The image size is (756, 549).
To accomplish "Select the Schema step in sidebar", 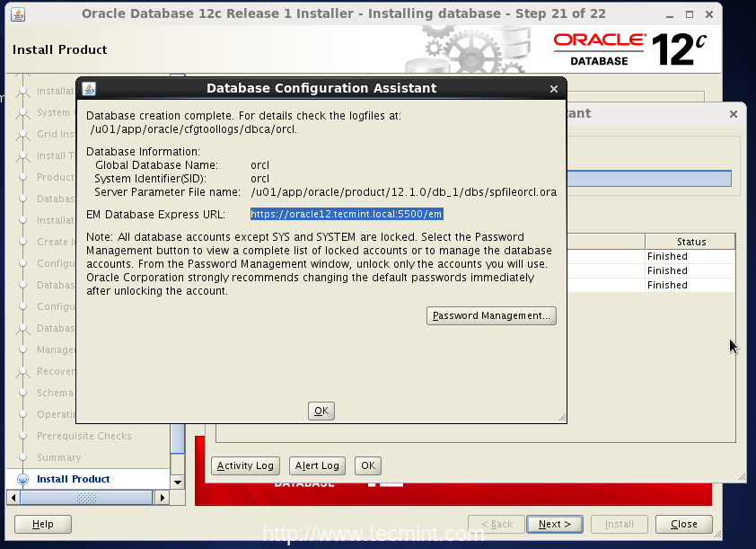I will coord(56,393).
